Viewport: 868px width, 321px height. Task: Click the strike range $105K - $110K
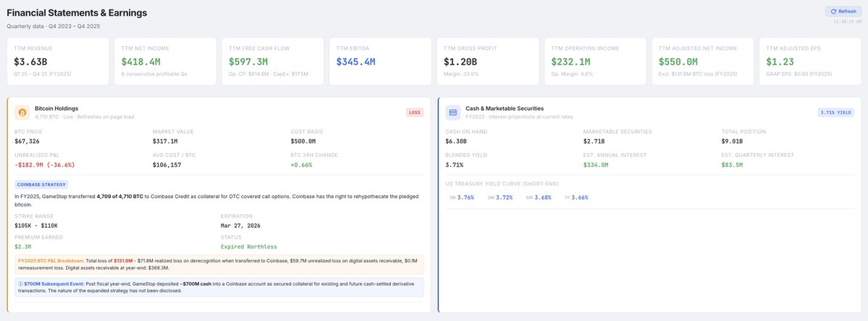point(36,226)
